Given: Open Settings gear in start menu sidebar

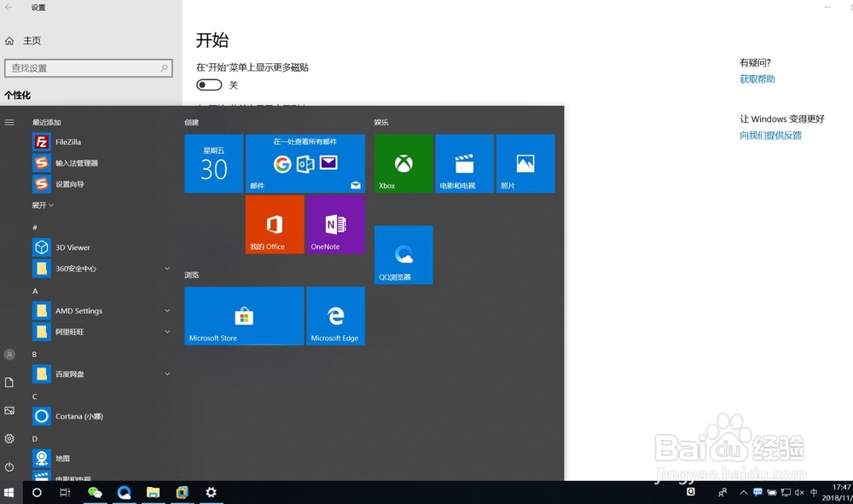Looking at the screenshot, I should (x=9, y=438).
